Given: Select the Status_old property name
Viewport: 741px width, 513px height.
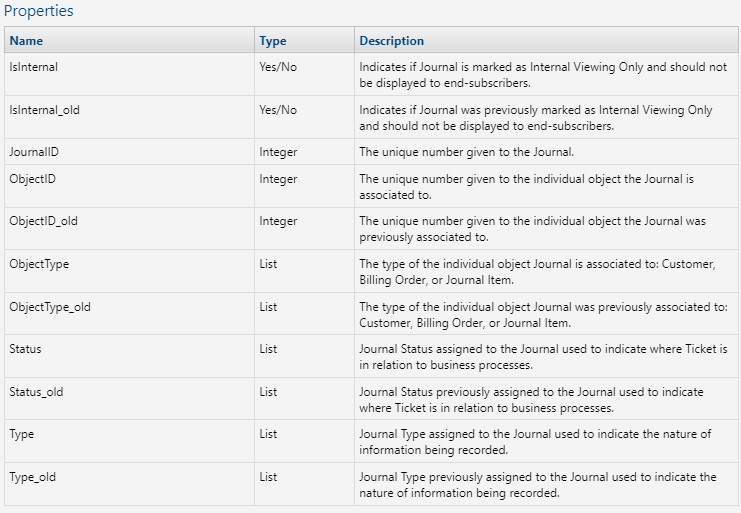Looking at the screenshot, I should click(36, 392).
